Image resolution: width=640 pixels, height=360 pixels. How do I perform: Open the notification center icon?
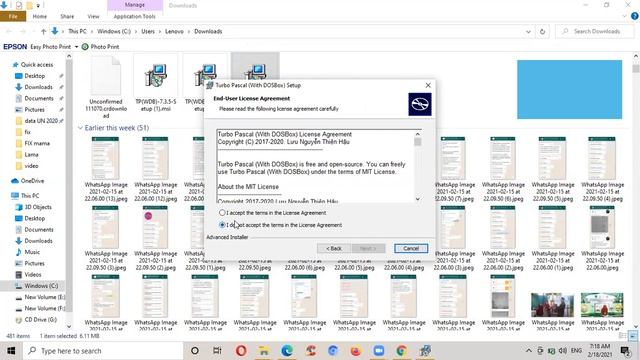point(624,351)
